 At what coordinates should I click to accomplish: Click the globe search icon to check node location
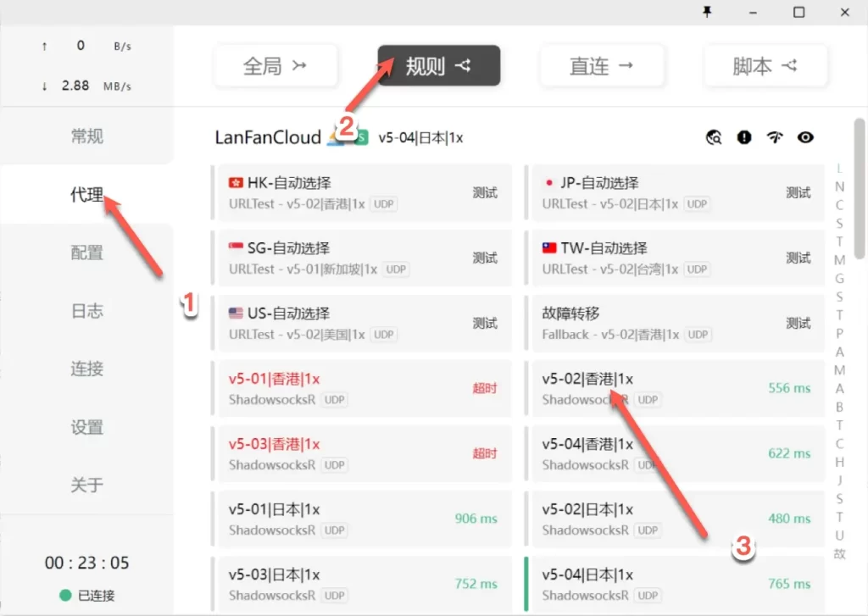[713, 136]
